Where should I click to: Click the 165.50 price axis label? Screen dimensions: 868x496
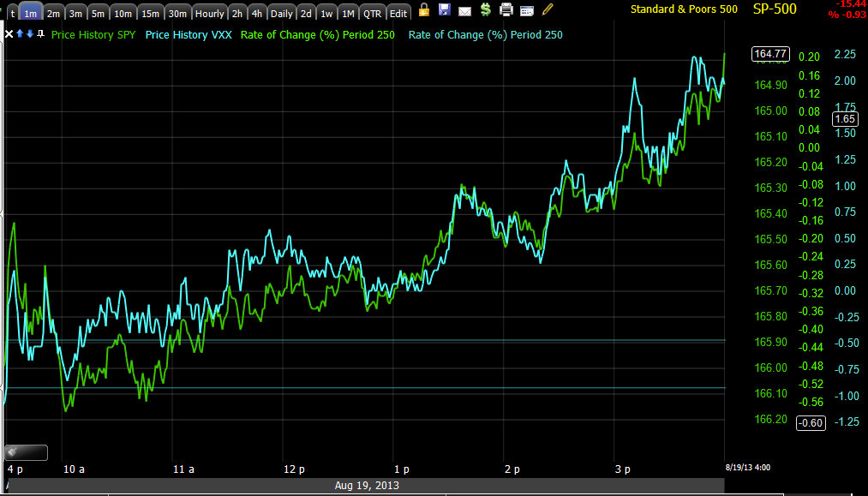(770, 239)
